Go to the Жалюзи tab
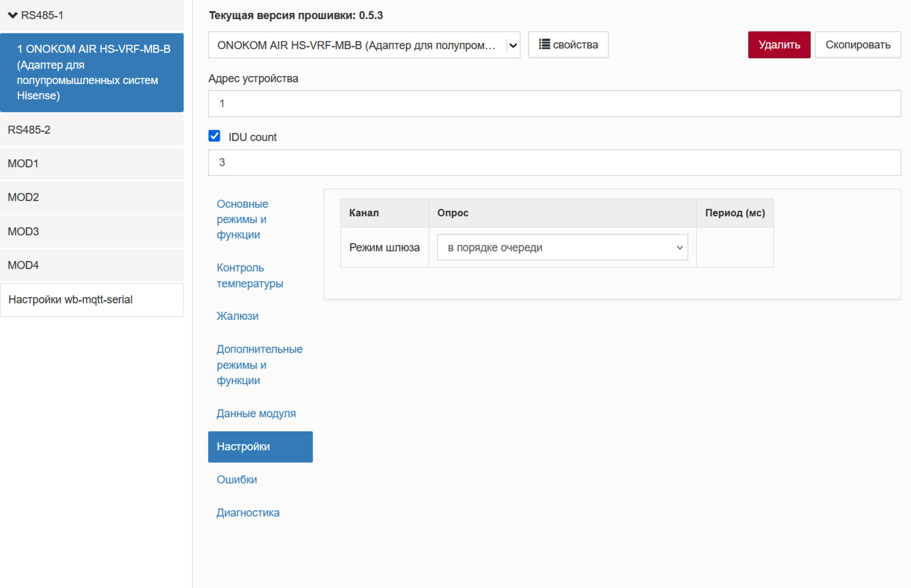The width and height of the screenshot is (911, 588). pos(237,316)
